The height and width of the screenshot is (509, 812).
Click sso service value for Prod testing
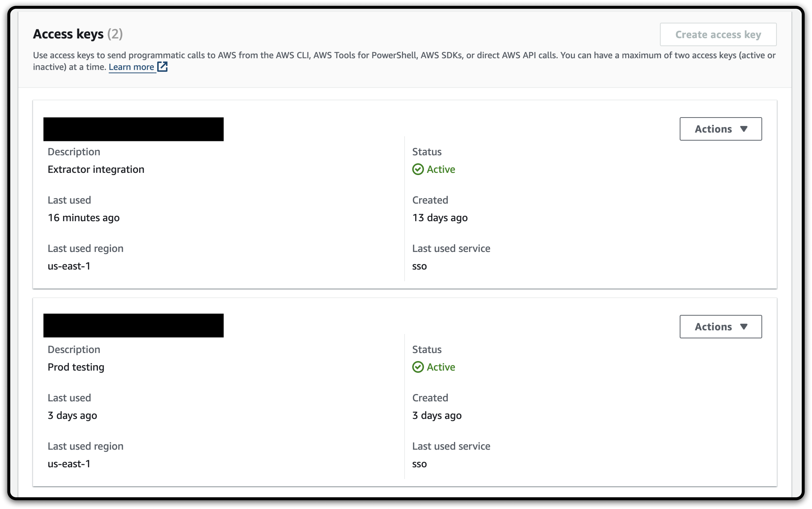click(x=419, y=464)
